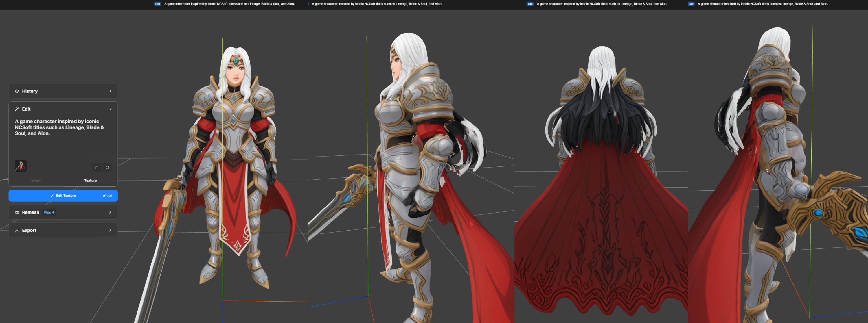This screenshot has height=323, width=868.
Task: Click the credits coin icon showing 100
Action: point(104,196)
